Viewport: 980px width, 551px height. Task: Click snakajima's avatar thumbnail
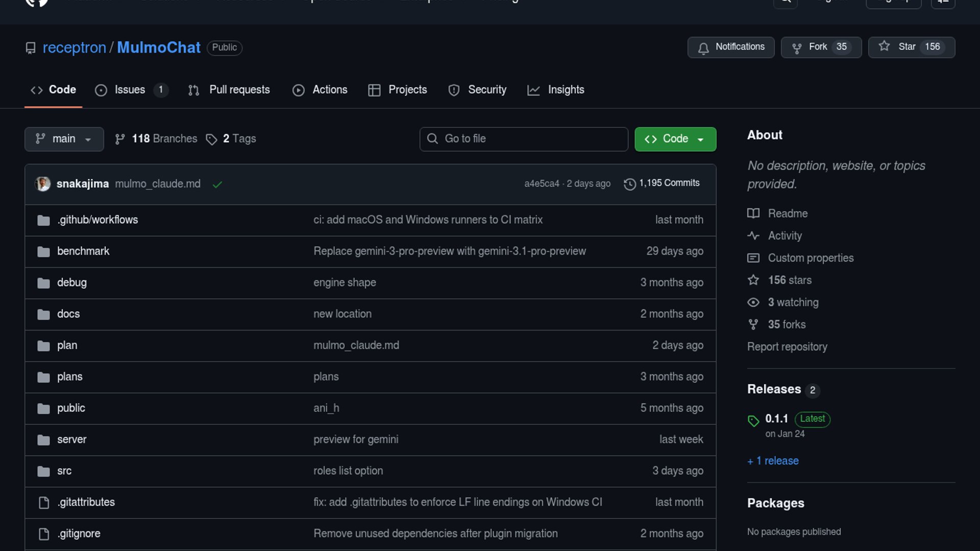pos(43,184)
